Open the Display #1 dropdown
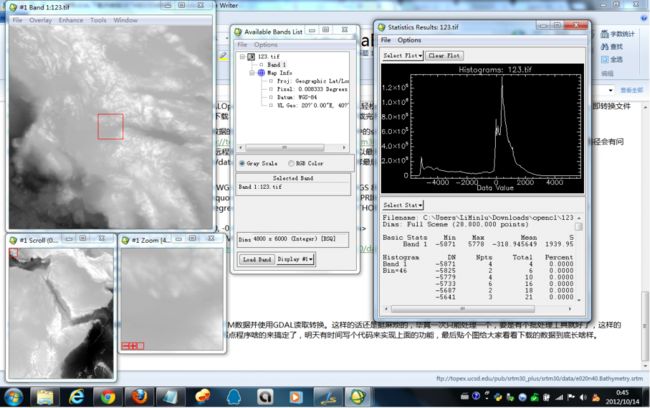Image resolution: width=650 pixels, height=408 pixels. (x=295, y=259)
